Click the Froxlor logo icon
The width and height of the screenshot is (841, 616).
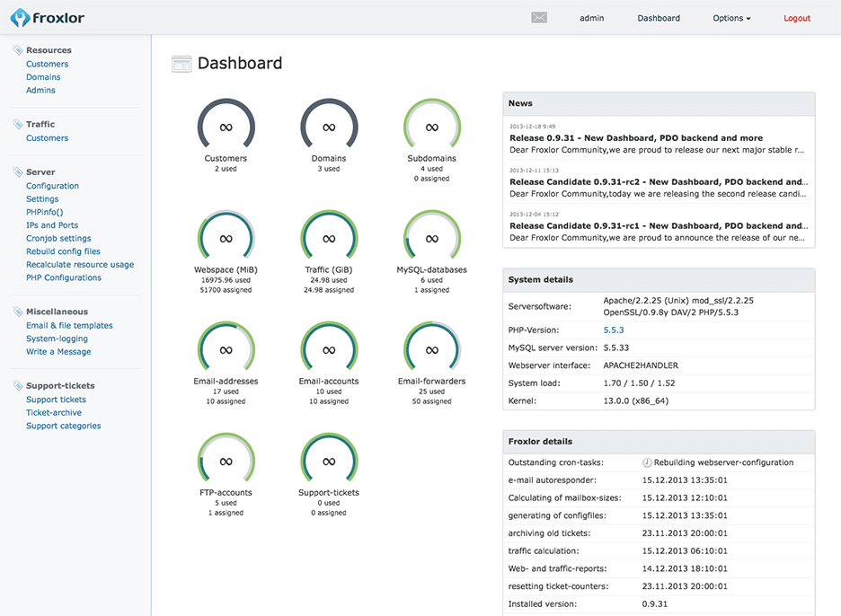point(21,17)
